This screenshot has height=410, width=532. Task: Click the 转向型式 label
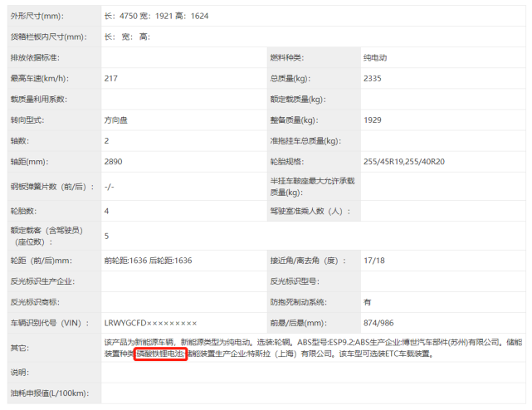click(x=27, y=120)
